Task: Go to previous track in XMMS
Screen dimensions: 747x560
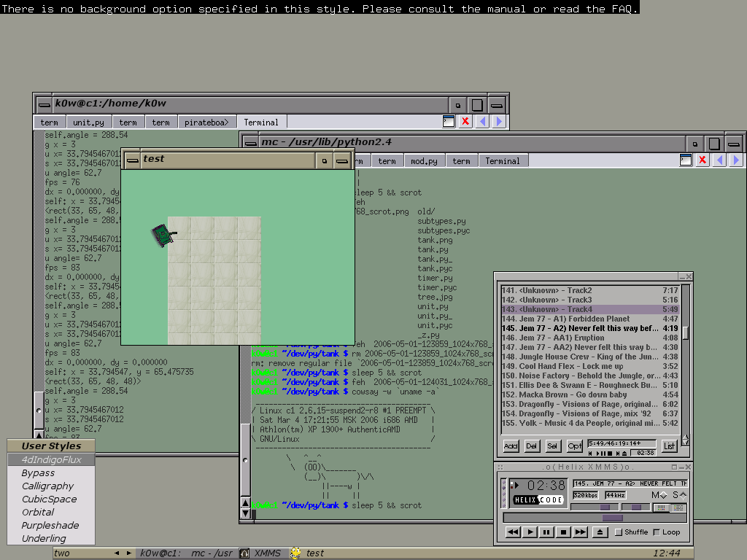Action: tap(513, 532)
